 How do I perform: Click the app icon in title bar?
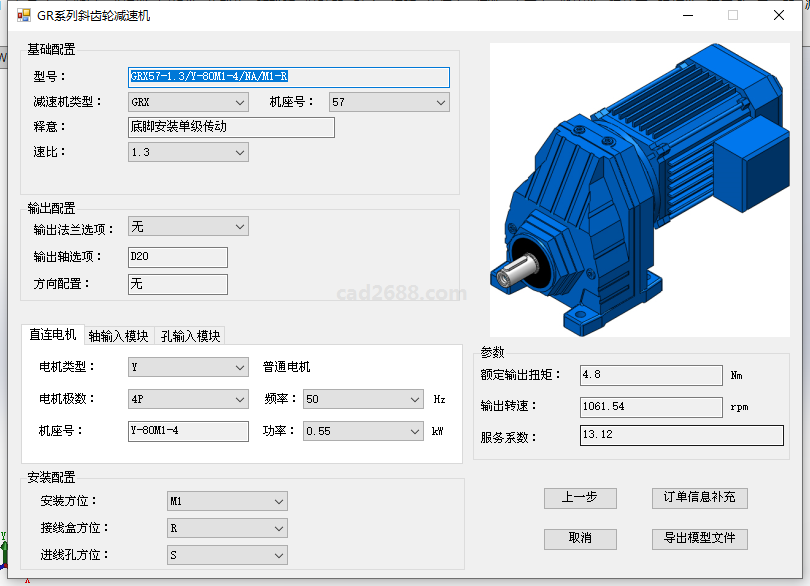tap(24, 16)
